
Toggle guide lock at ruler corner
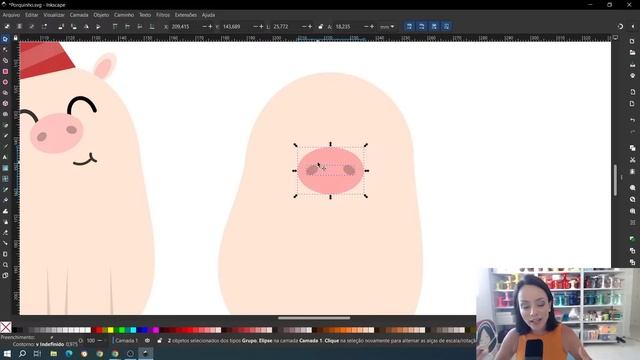point(16,38)
